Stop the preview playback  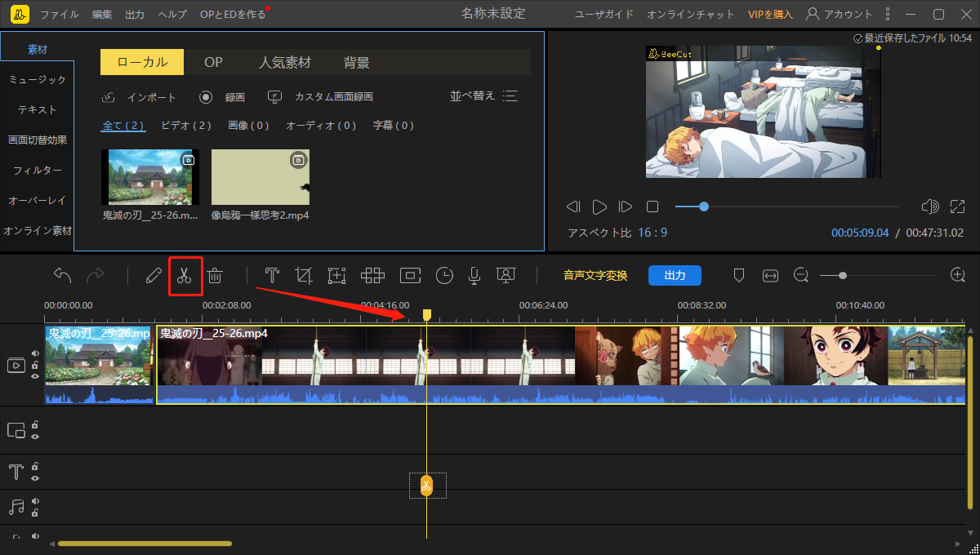pyautogui.click(x=653, y=206)
